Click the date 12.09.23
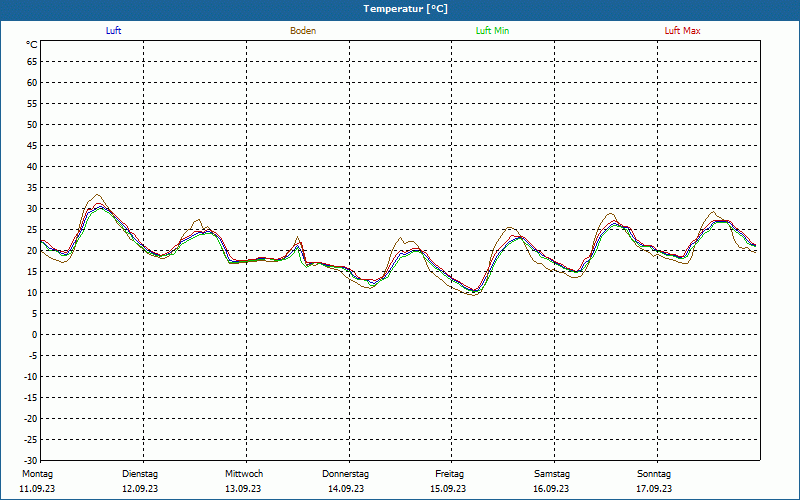The height and width of the screenshot is (500, 800). (140, 489)
